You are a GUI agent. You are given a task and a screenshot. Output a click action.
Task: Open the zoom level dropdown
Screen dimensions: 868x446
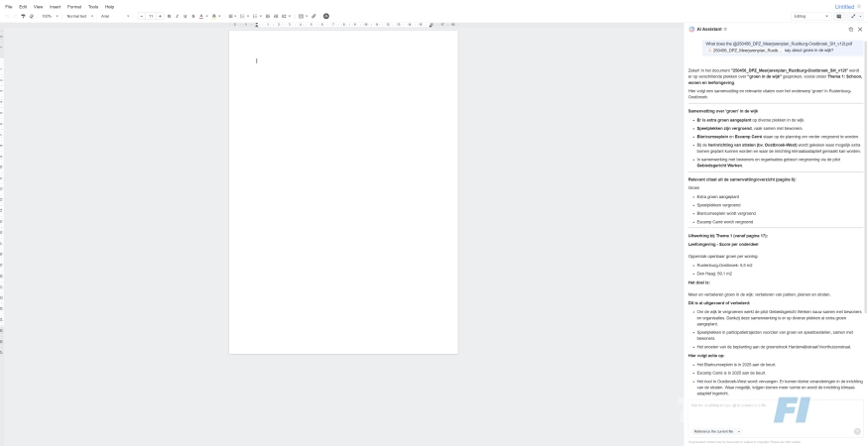pyautogui.click(x=50, y=16)
